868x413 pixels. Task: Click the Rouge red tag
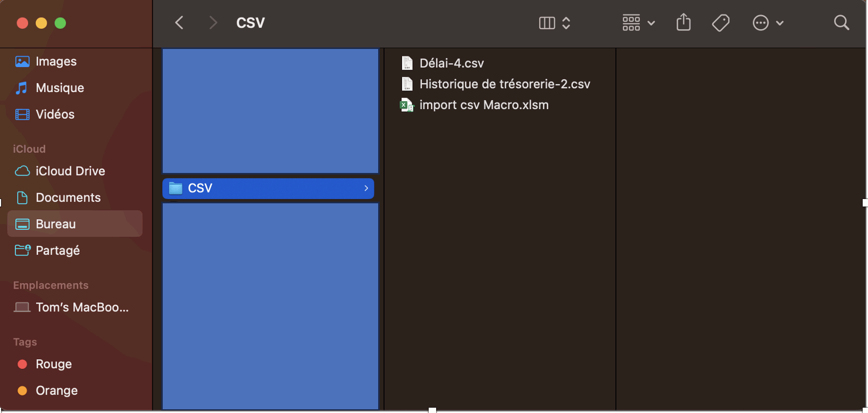(53, 364)
